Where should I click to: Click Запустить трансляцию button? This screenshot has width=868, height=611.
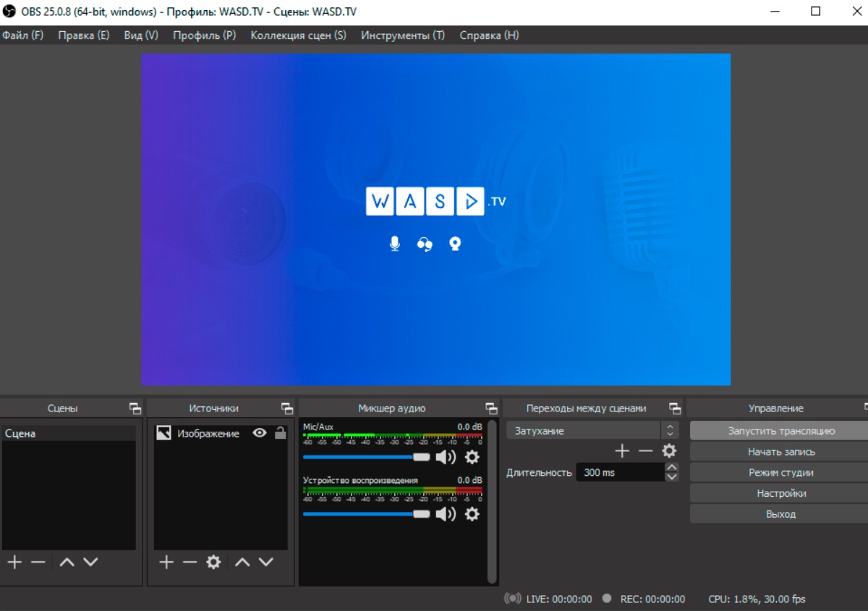click(x=780, y=431)
